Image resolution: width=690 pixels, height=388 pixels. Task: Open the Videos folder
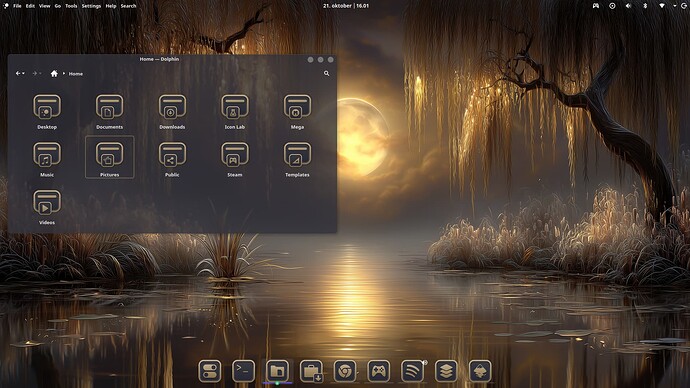pos(47,207)
